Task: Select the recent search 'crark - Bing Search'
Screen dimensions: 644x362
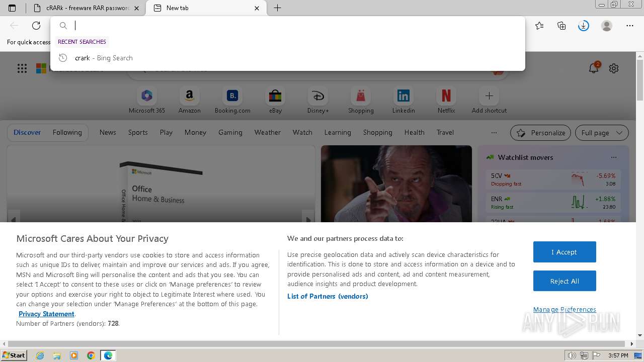Action: (x=288, y=58)
